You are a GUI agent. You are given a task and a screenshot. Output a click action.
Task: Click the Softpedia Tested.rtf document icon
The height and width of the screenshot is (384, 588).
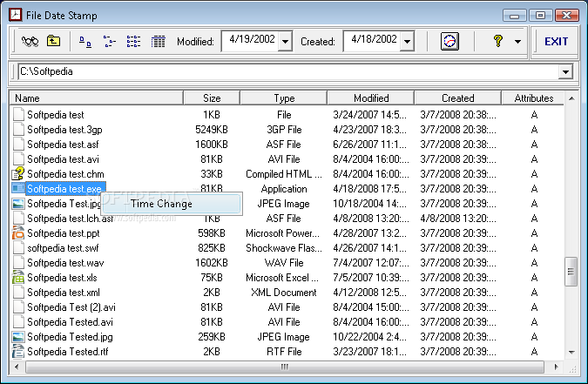click(18, 352)
